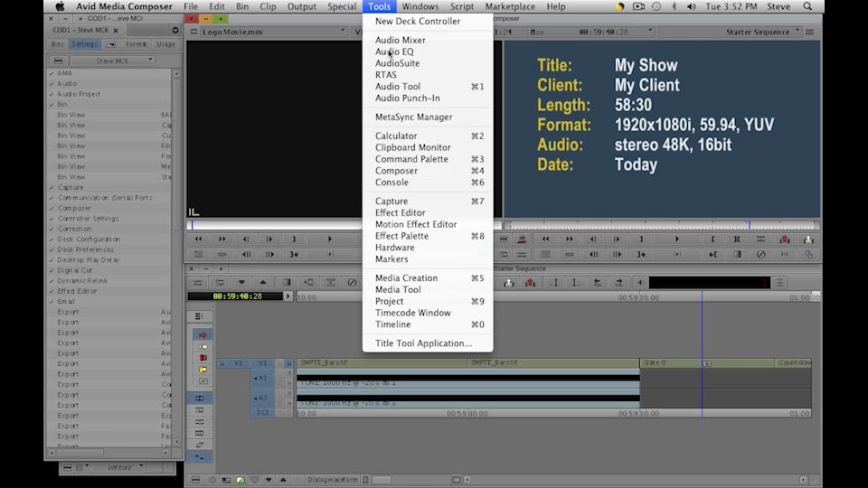The width and height of the screenshot is (868, 488).
Task: Switch to the Bins tab in the project window
Action: pyautogui.click(x=57, y=44)
